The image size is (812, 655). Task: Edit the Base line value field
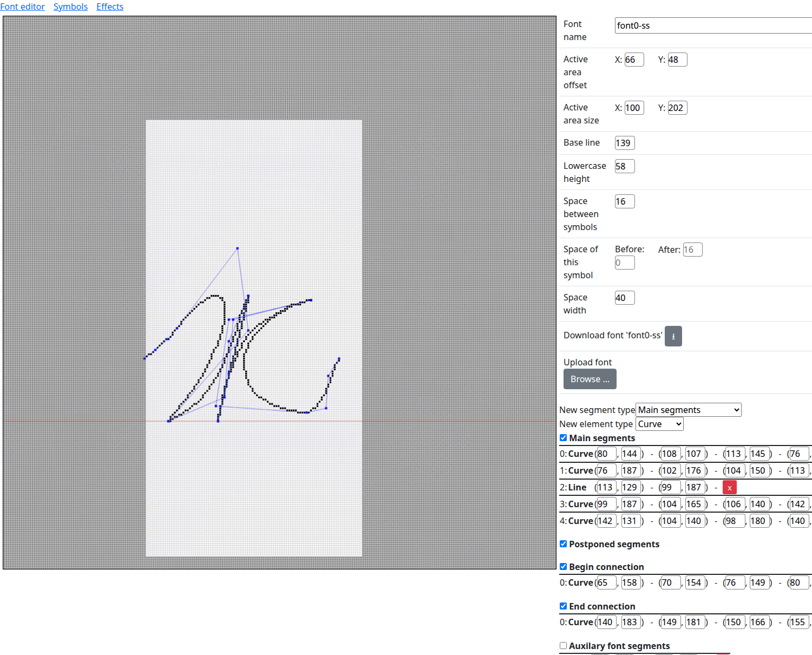click(x=625, y=143)
